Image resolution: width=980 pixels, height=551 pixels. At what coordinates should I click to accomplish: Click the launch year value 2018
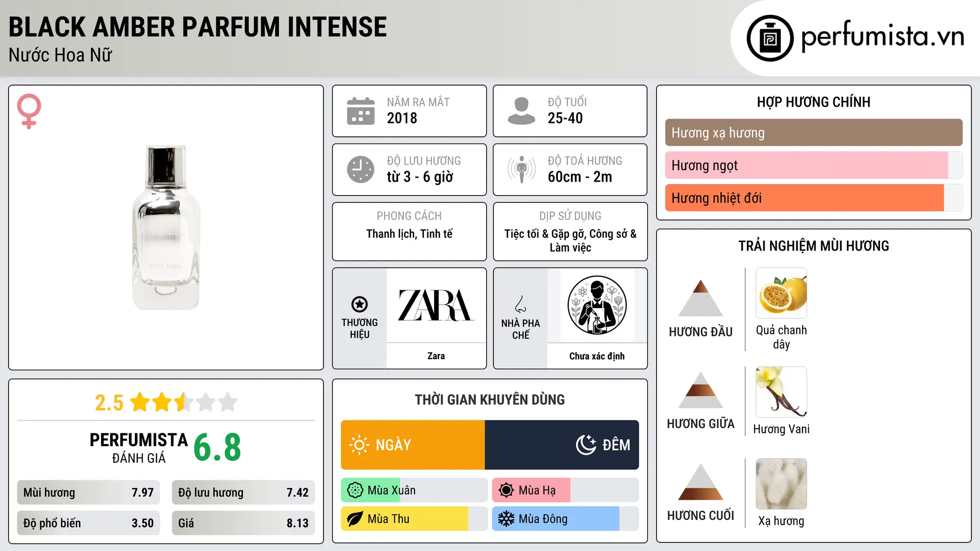(x=402, y=118)
